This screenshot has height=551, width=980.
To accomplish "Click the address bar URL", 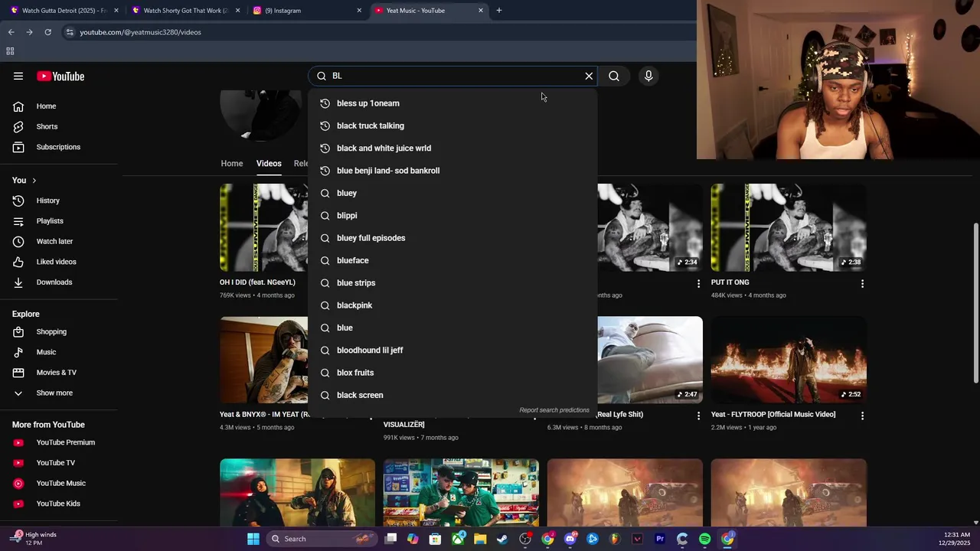I will pyautogui.click(x=140, y=32).
